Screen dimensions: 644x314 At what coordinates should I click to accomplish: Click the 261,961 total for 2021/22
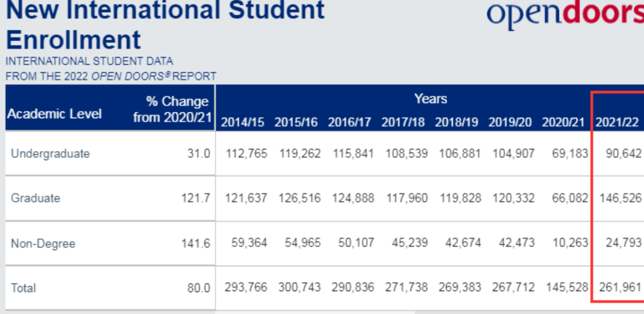(620, 288)
